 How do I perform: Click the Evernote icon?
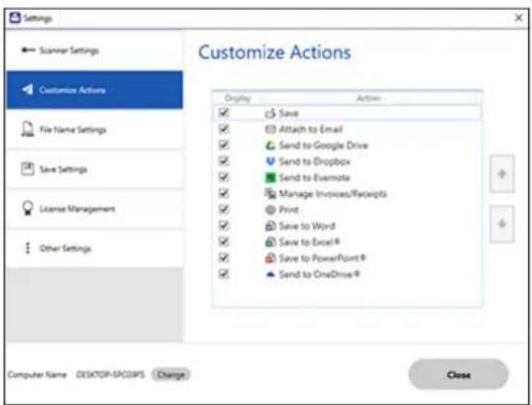point(270,177)
